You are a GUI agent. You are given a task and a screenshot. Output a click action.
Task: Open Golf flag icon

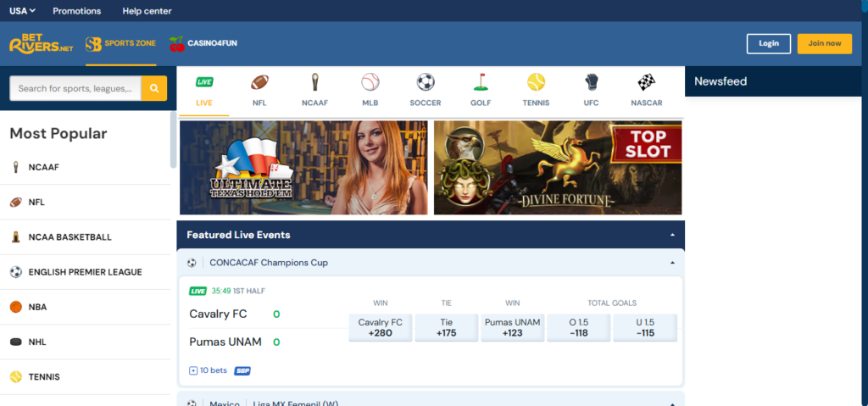point(481,82)
